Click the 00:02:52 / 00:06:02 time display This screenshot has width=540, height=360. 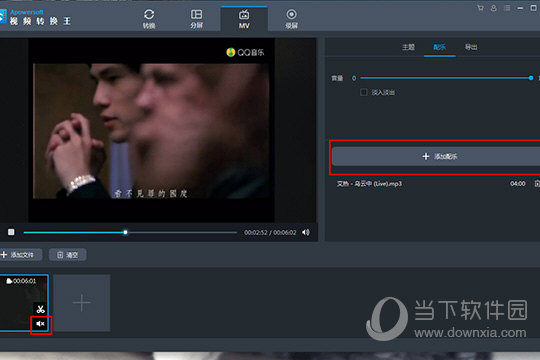point(270,233)
